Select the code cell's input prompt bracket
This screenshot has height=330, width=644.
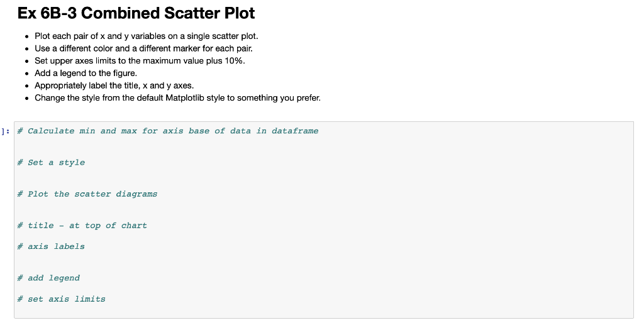pos(5,131)
